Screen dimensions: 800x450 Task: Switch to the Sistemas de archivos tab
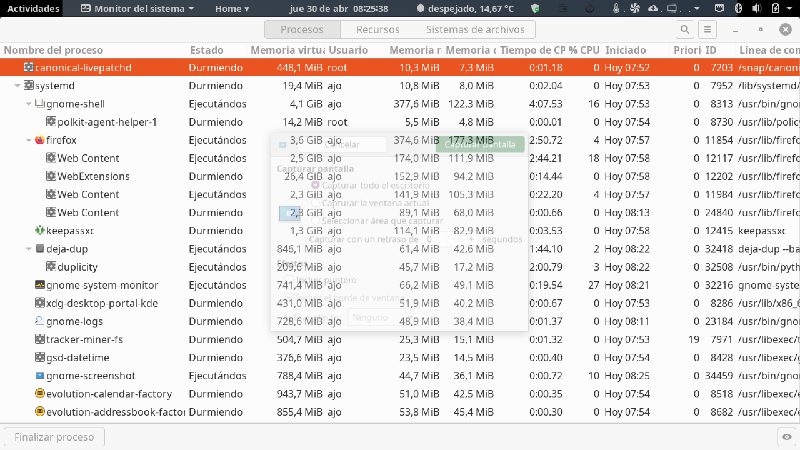[x=475, y=30]
